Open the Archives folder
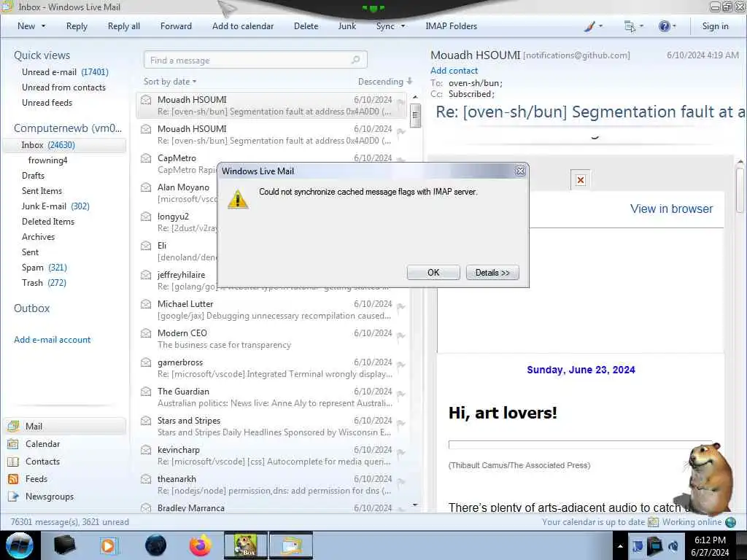 point(38,237)
